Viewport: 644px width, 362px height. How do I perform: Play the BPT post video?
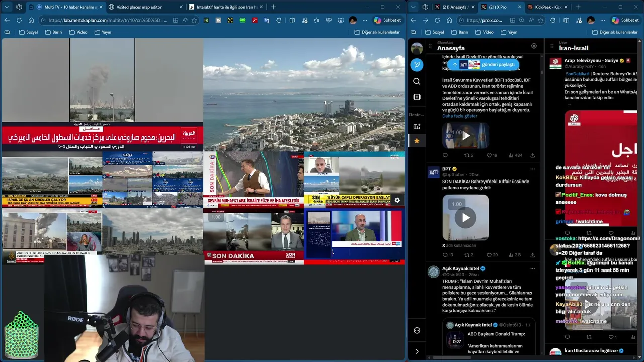click(x=466, y=218)
